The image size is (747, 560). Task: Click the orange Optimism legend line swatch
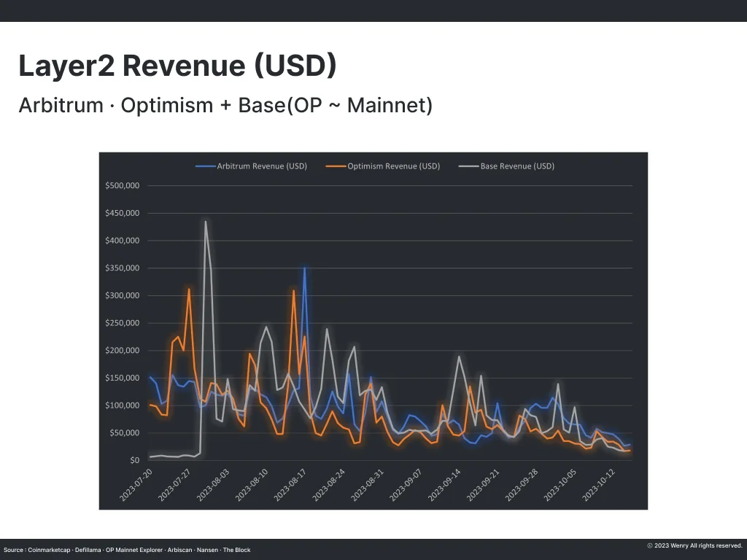336,166
